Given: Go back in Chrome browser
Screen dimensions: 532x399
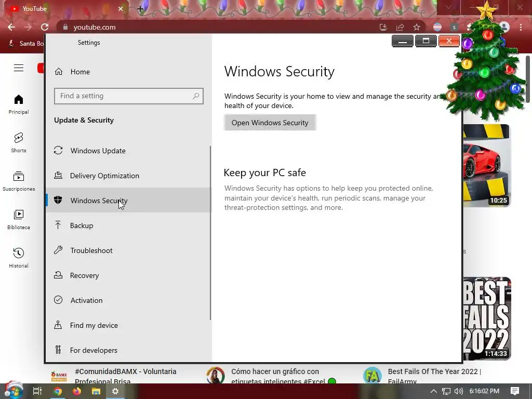Looking at the screenshot, I should pos(11,27).
